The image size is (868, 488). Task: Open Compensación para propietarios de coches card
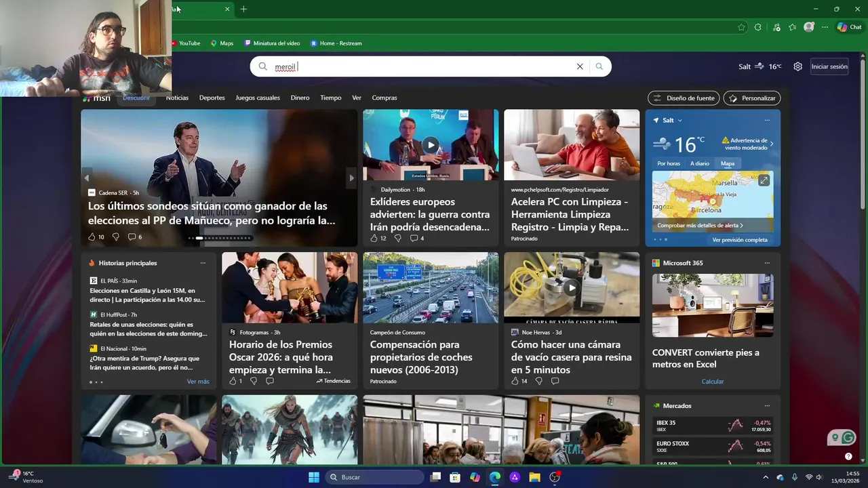coord(431,321)
